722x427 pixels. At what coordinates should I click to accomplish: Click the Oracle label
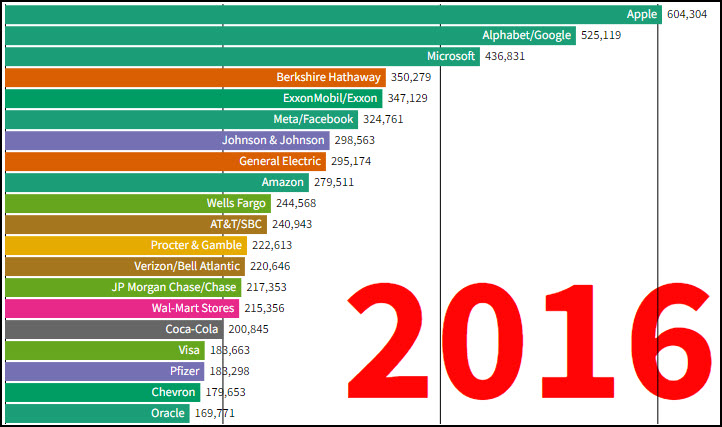click(x=168, y=413)
